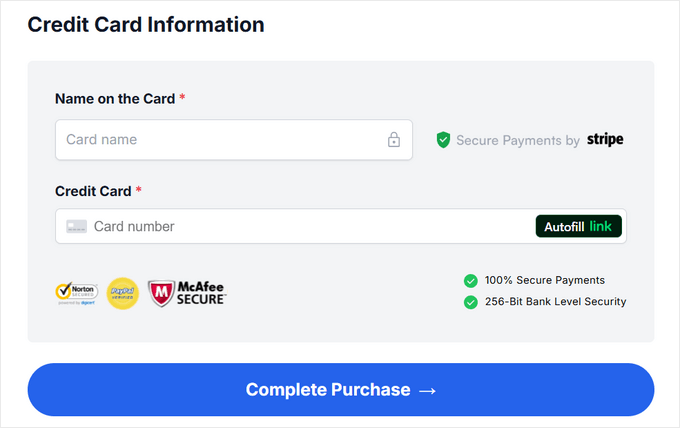Viewport: 680px width, 428px height.
Task: Click the "Credit Card" field label
Action: click(93, 191)
